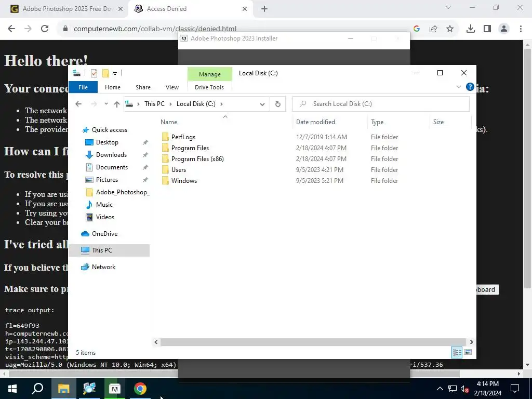Viewport: 532px width, 399px height.
Task: Click the PerfLogs folder icon
Action: [x=165, y=137]
